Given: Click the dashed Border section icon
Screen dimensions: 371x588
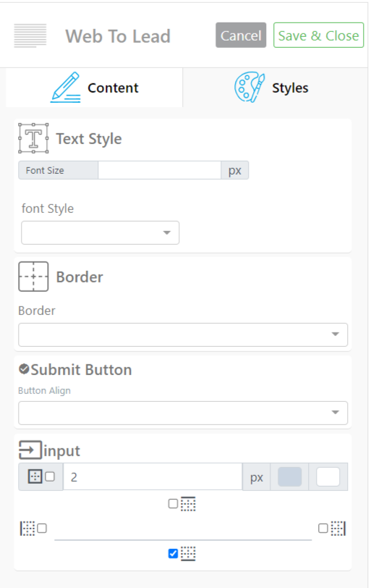Looking at the screenshot, I should [x=33, y=277].
